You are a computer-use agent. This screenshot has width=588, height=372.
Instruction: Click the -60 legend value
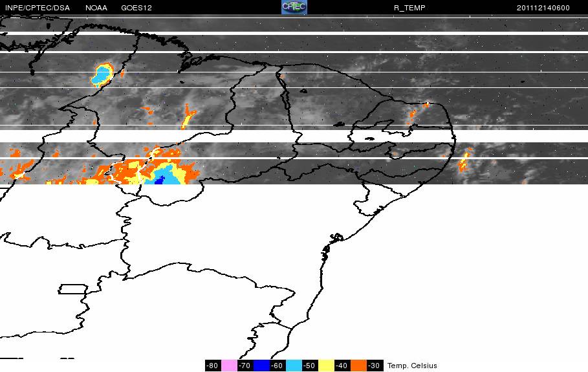point(277,366)
